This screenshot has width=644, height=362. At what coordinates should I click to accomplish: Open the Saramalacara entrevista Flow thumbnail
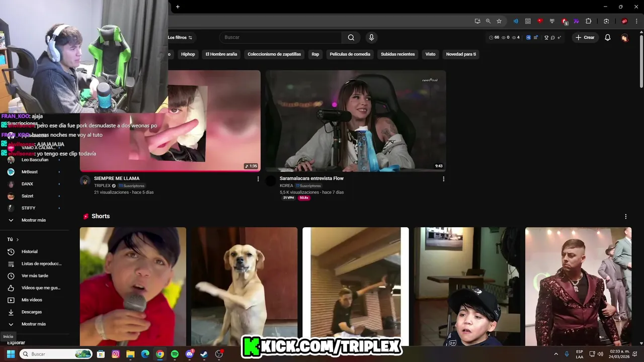click(356, 121)
